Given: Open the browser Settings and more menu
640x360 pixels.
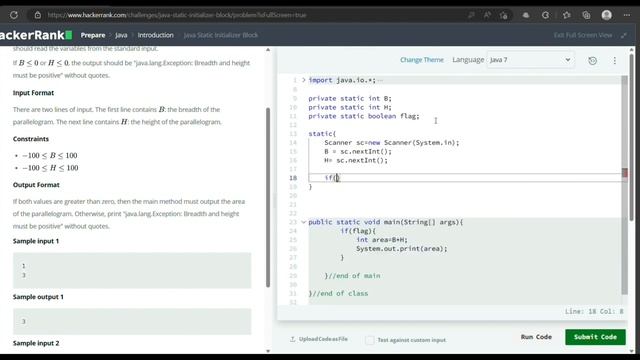Looking at the screenshot, I should pos(627,15).
